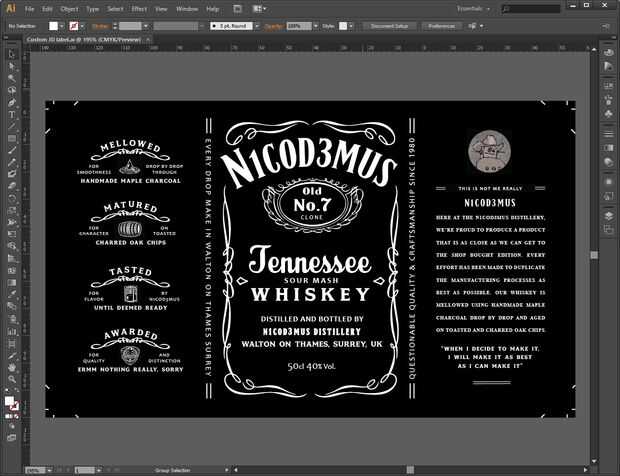Click the vertical scrollbar thumb
Screen dimensions: 620x476
tap(594, 255)
